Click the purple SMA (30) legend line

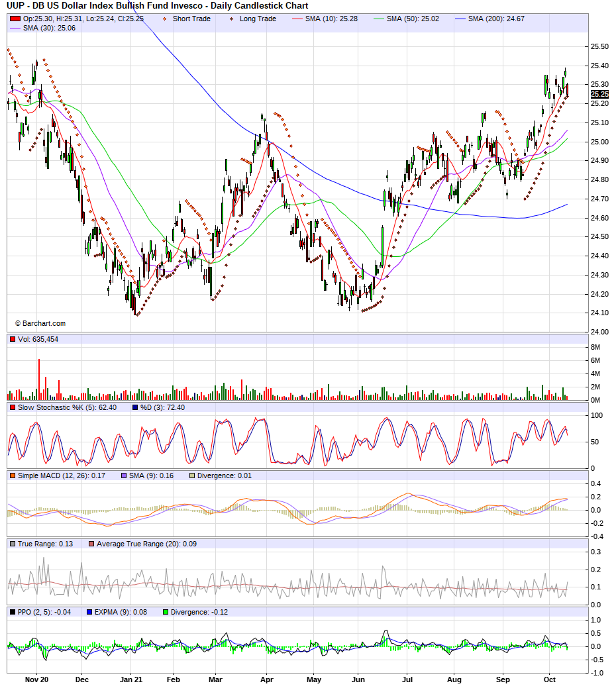tap(15, 28)
